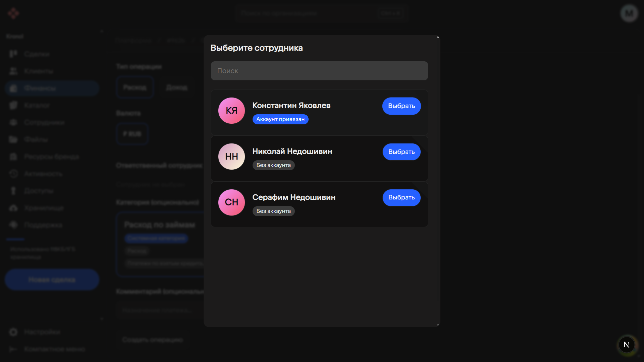Select employee Константин Яковлев with Выбрать

point(401,106)
